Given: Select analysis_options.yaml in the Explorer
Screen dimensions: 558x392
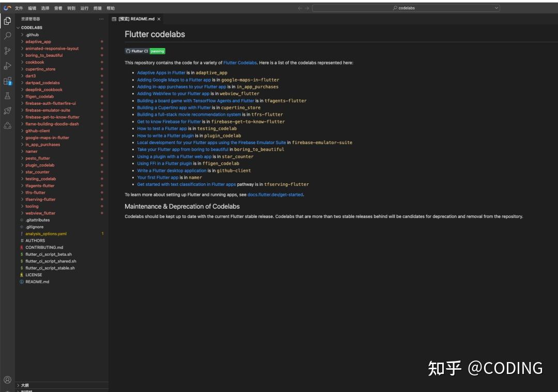Looking at the screenshot, I should [x=46, y=233].
